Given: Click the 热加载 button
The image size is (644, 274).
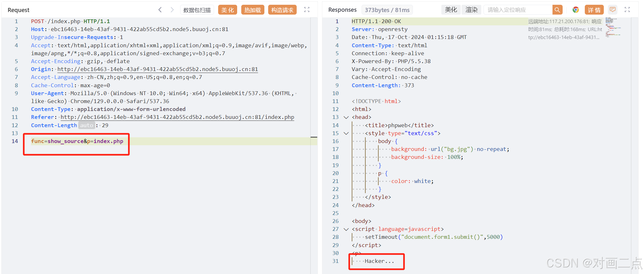Looking at the screenshot, I should (x=253, y=10).
